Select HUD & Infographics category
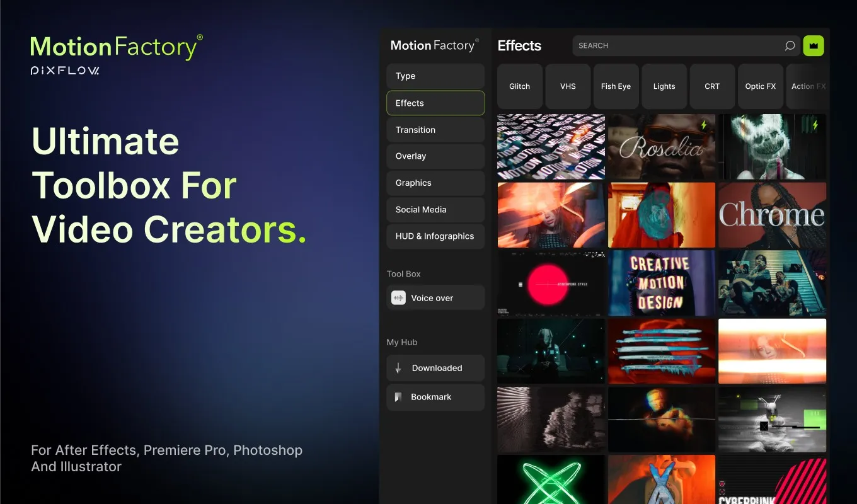 (x=435, y=236)
